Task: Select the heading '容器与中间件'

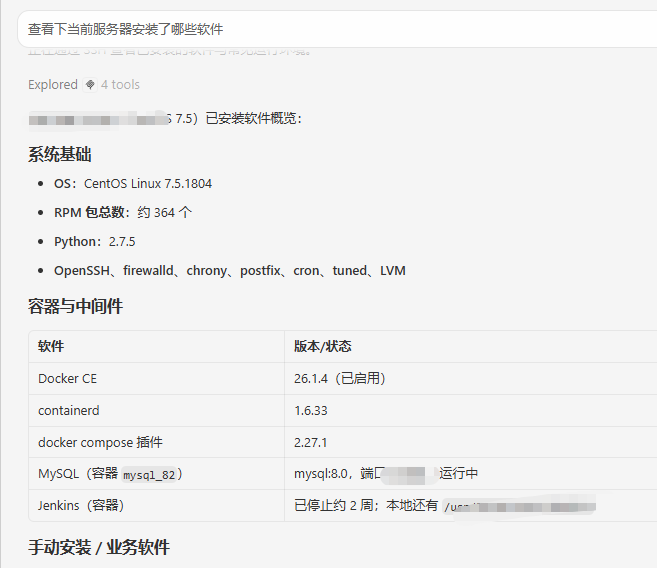Action: [x=75, y=306]
